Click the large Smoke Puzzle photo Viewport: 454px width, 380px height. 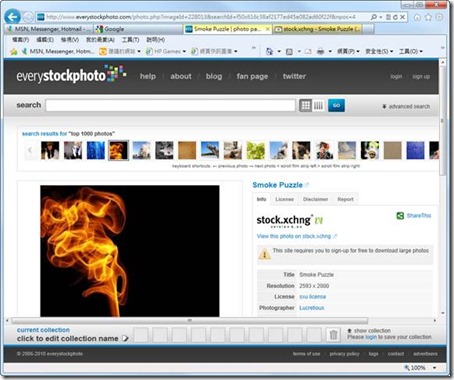pos(130,251)
